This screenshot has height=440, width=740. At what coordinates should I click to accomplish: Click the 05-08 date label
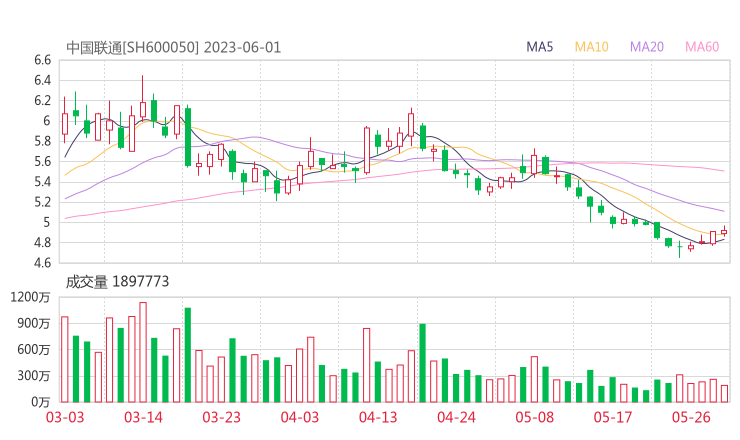coord(535,417)
